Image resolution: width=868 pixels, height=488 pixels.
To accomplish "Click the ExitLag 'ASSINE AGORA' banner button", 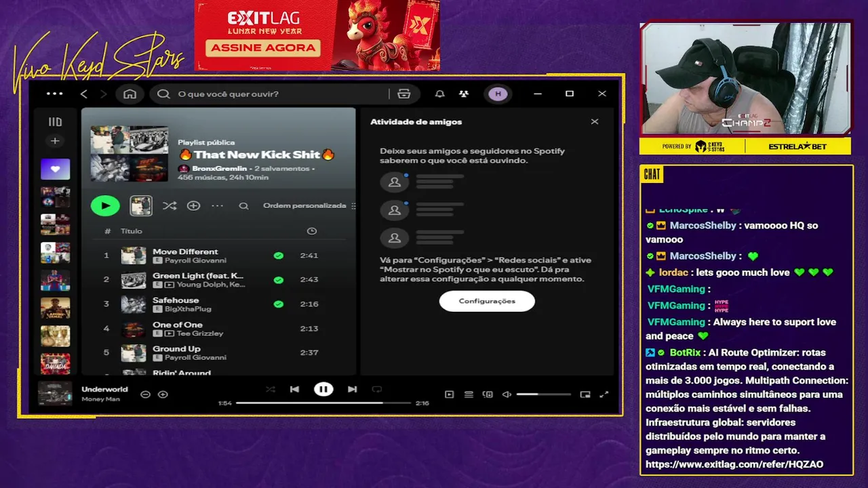I will coord(263,48).
